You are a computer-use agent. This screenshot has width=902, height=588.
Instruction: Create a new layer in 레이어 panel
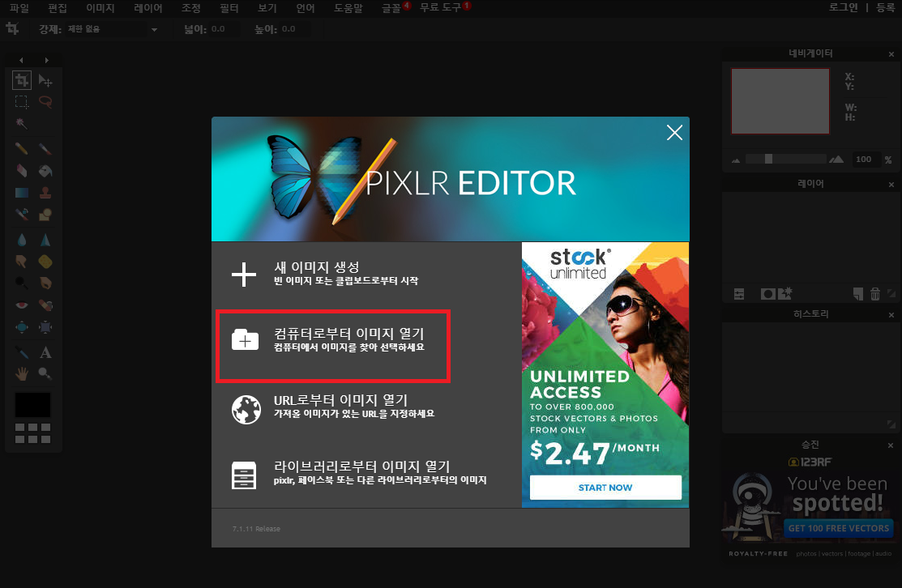point(858,294)
